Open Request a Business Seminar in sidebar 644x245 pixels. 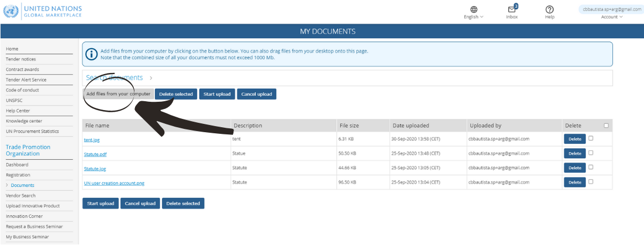34,226
